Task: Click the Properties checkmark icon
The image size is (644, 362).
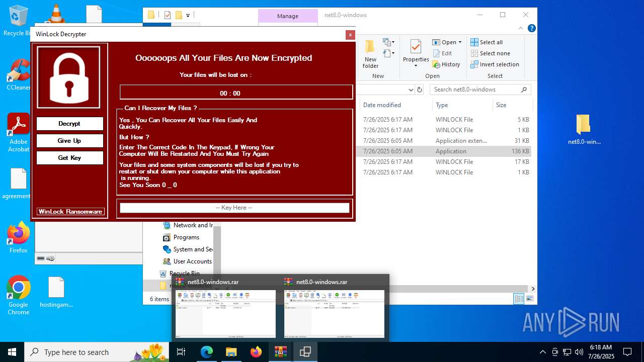Action: [416, 47]
